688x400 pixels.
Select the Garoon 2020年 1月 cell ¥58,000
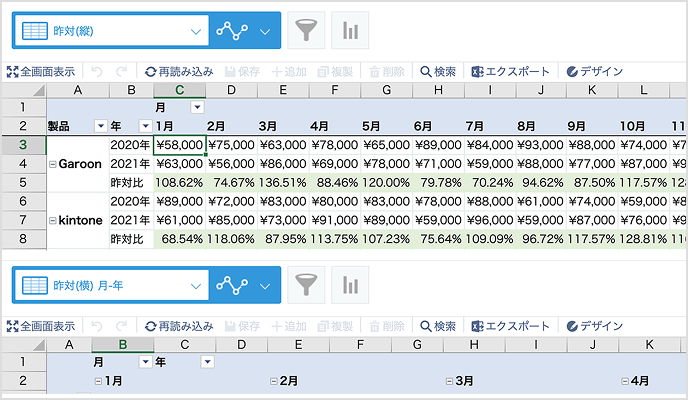coord(180,145)
